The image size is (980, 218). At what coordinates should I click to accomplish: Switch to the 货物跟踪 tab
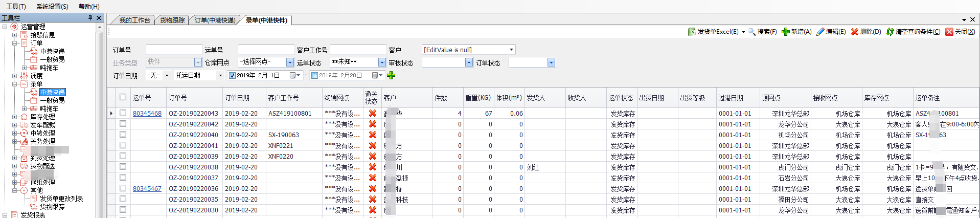tap(172, 20)
